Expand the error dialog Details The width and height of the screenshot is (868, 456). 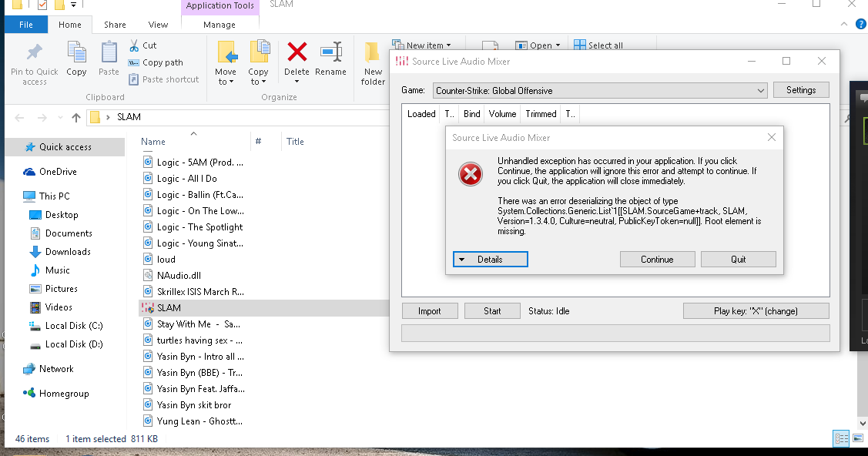(490, 259)
